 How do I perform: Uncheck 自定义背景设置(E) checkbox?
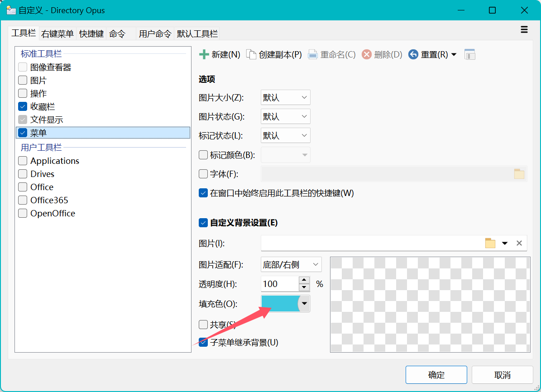click(x=203, y=223)
